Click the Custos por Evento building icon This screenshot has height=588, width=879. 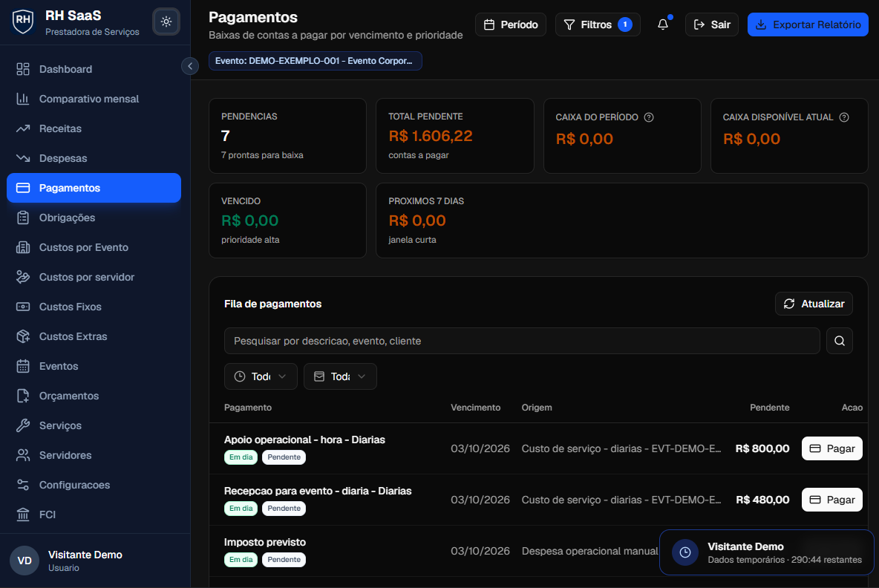[x=23, y=247]
